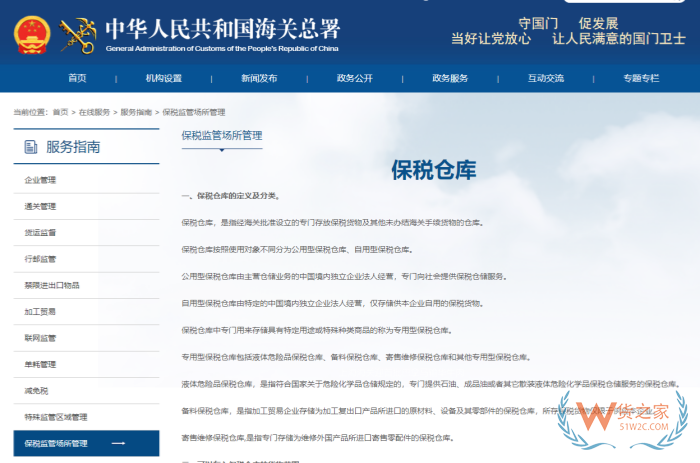The image size is (700, 463).
Task: Select 通关管理 in the sidebar
Action: pos(40,206)
